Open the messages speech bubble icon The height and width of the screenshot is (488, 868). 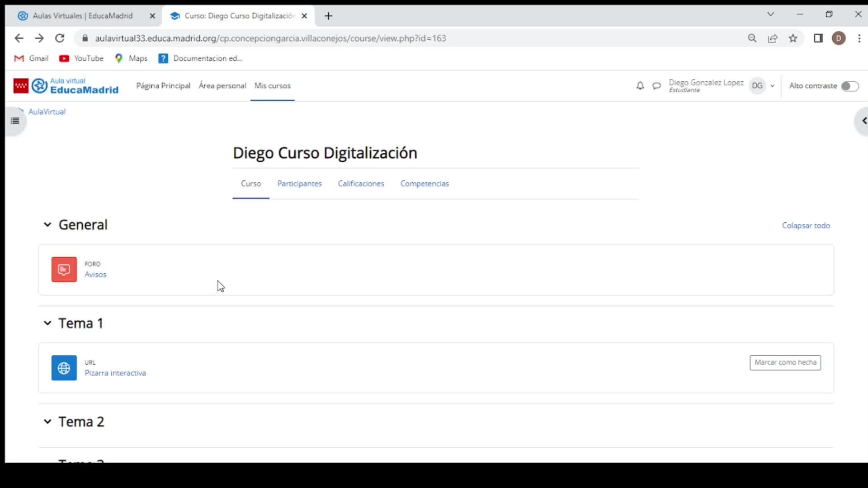pyautogui.click(x=656, y=86)
